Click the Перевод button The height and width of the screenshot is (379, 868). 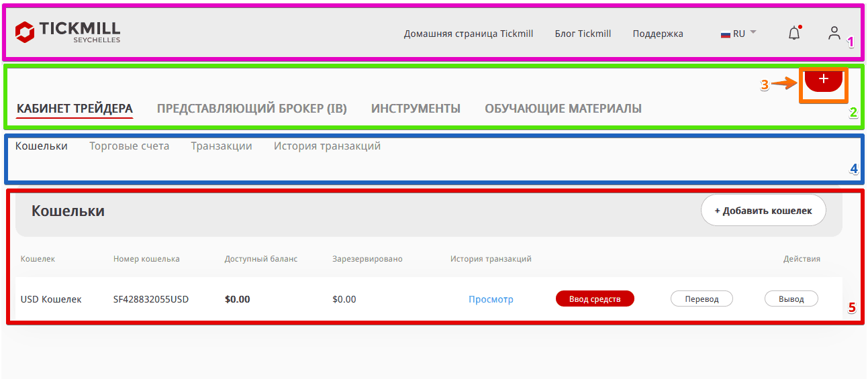pos(702,299)
